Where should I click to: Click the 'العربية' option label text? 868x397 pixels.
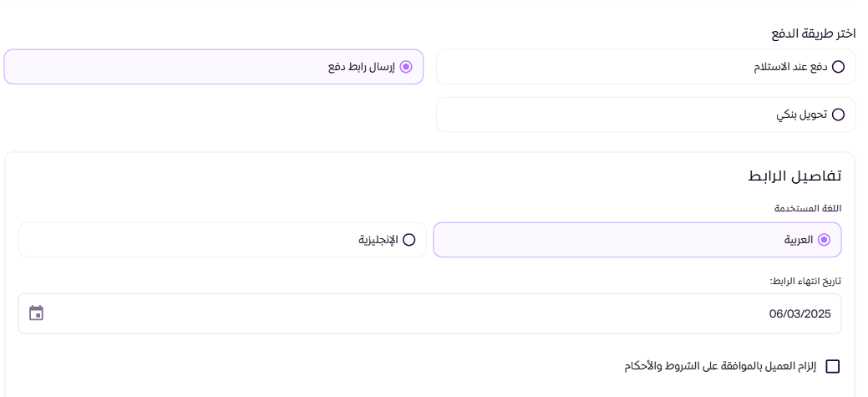point(799,240)
